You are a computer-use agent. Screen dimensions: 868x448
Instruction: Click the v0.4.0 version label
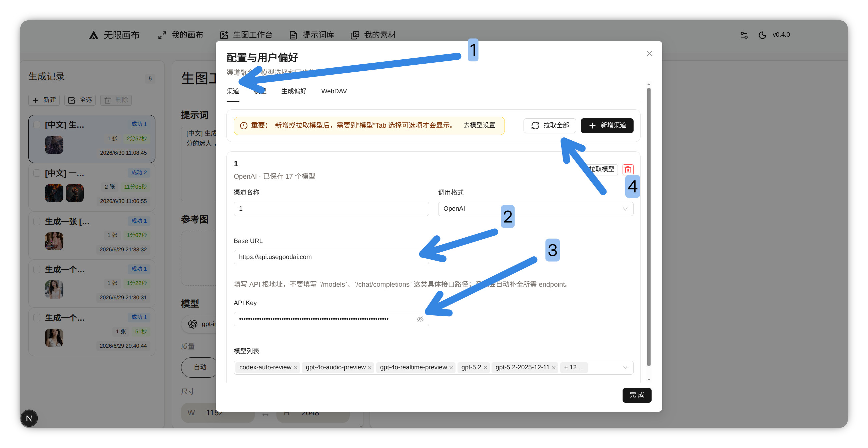point(781,35)
